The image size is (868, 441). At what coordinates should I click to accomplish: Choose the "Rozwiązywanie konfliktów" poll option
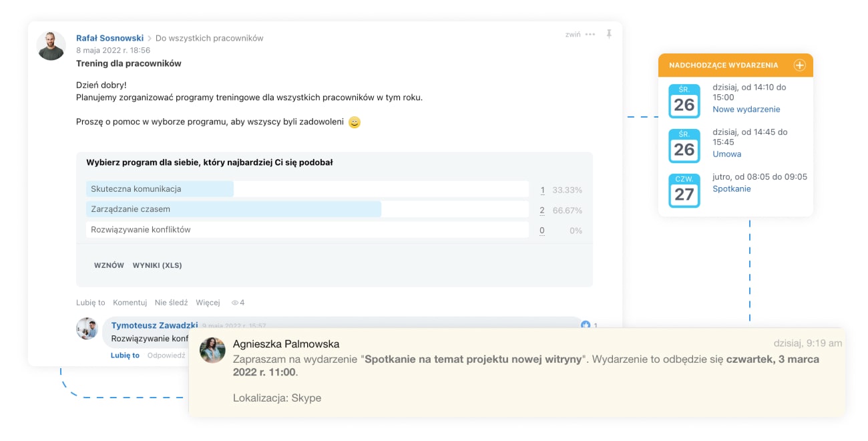141,230
